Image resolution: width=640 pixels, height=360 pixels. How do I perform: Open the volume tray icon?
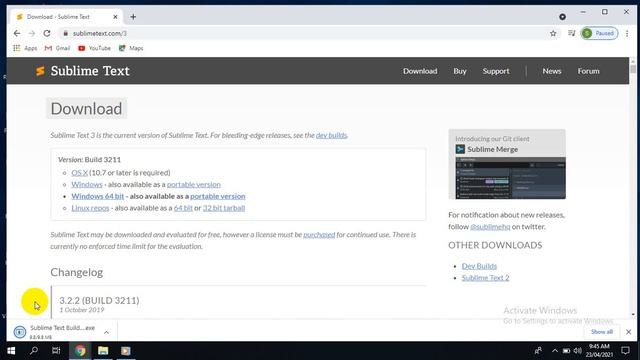click(x=577, y=351)
